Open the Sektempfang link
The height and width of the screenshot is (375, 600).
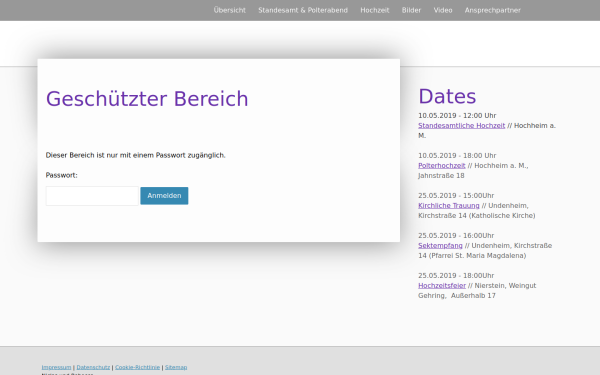click(x=440, y=246)
